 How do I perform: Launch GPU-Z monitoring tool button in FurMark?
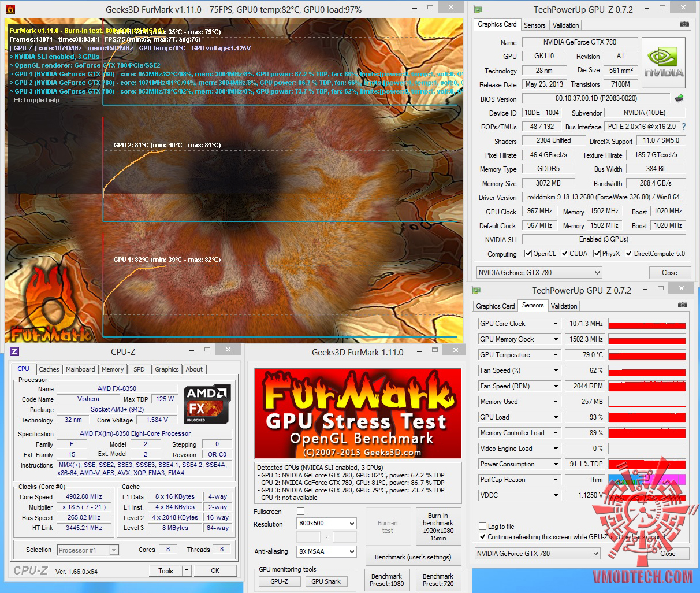(x=279, y=581)
